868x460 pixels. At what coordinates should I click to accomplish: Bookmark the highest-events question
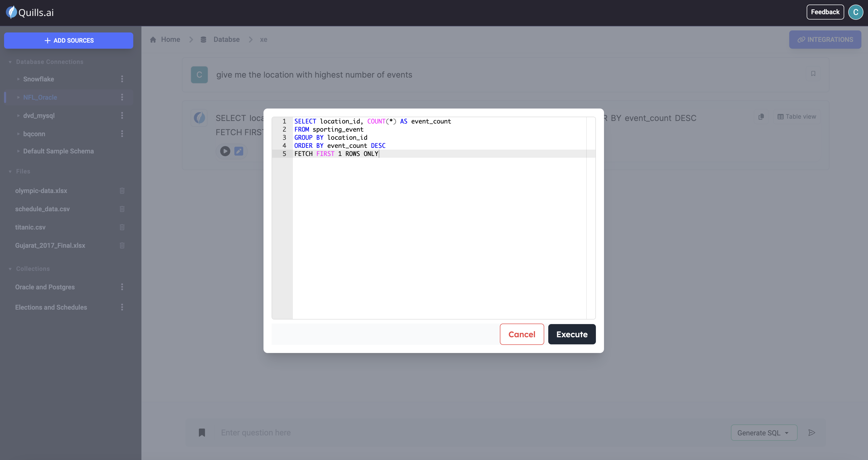point(813,74)
